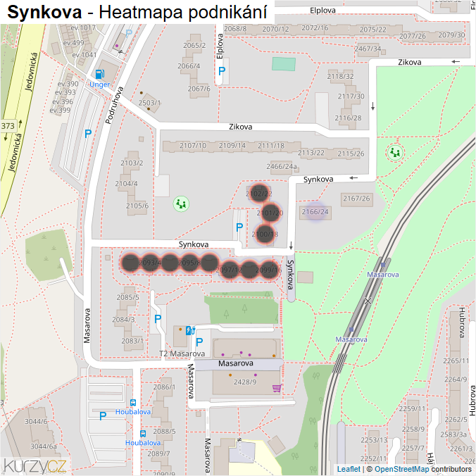Viewport: 476px width, 476px height.
Task: Click building number 2083/1
Action: [x=132, y=341]
